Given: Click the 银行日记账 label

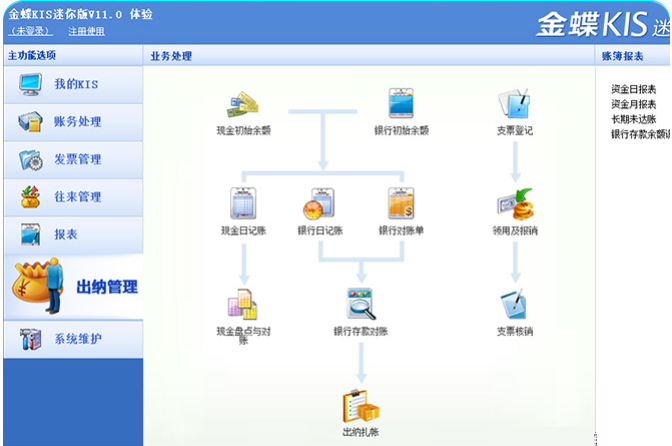Looking at the screenshot, I should click(x=320, y=230).
